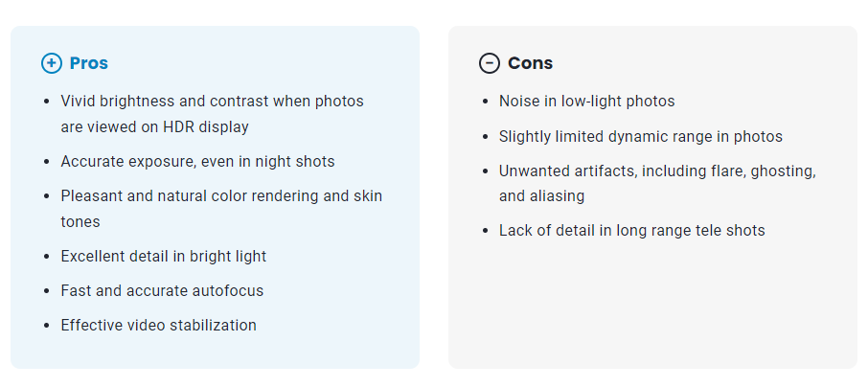This screenshot has width=868, height=387.
Task: Select the "Vivid brightness and contrast" bullet text
Action: click(x=212, y=101)
